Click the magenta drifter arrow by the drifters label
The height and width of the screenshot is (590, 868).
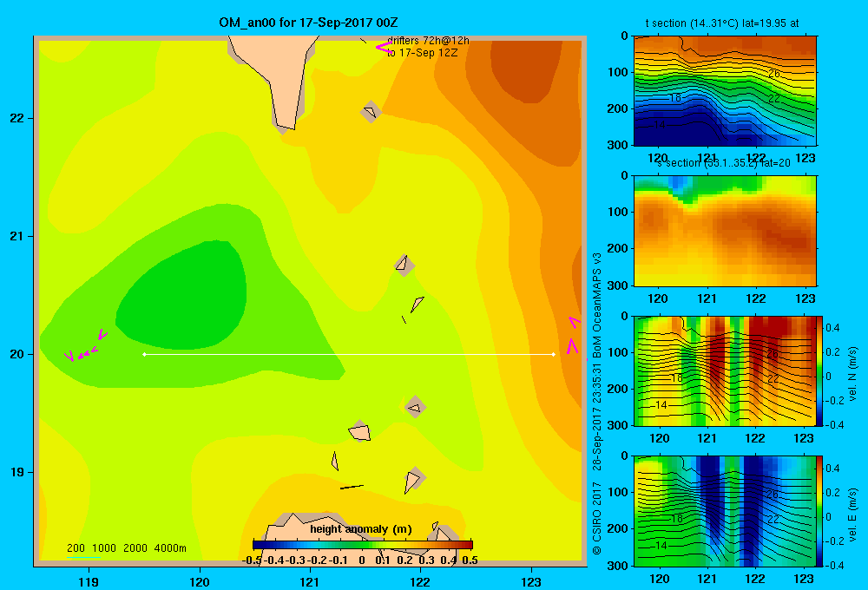click(x=384, y=47)
